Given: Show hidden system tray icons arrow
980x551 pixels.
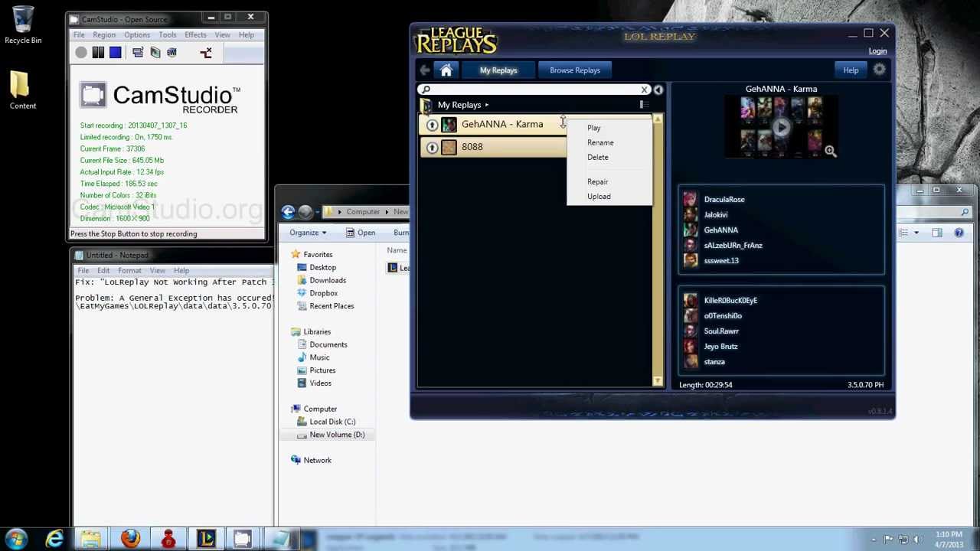Looking at the screenshot, I should point(874,540).
